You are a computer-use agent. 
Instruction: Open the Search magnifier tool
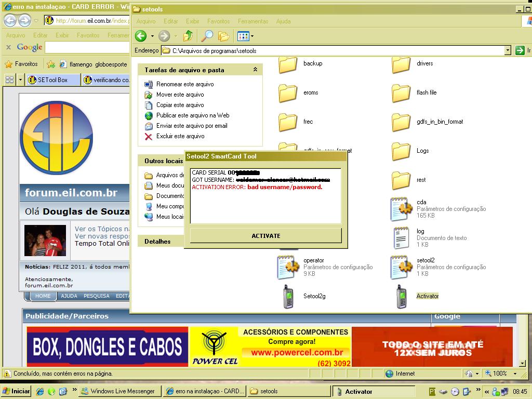point(207,36)
